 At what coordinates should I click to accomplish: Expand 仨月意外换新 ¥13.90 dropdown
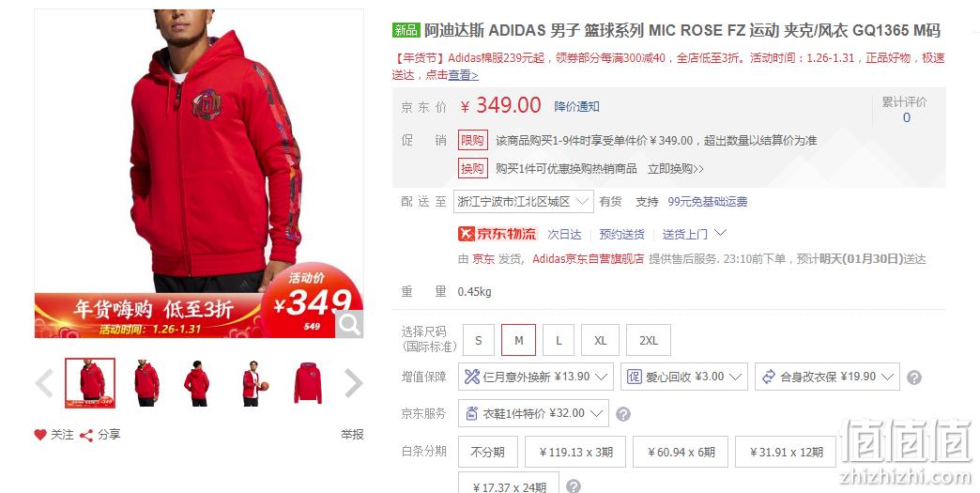click(536, 377)
